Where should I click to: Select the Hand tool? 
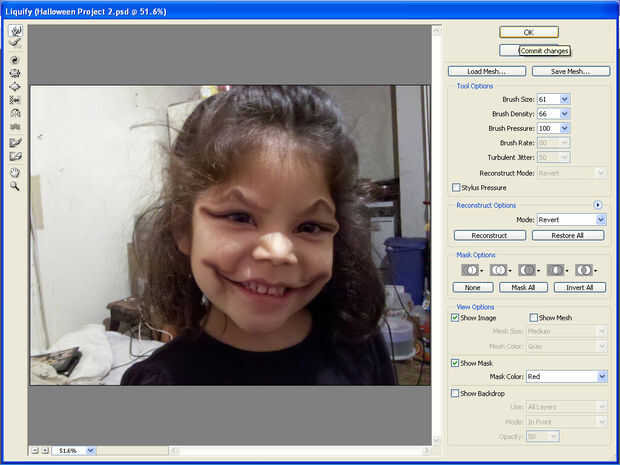pyautogui.click(x=15, y=172)
